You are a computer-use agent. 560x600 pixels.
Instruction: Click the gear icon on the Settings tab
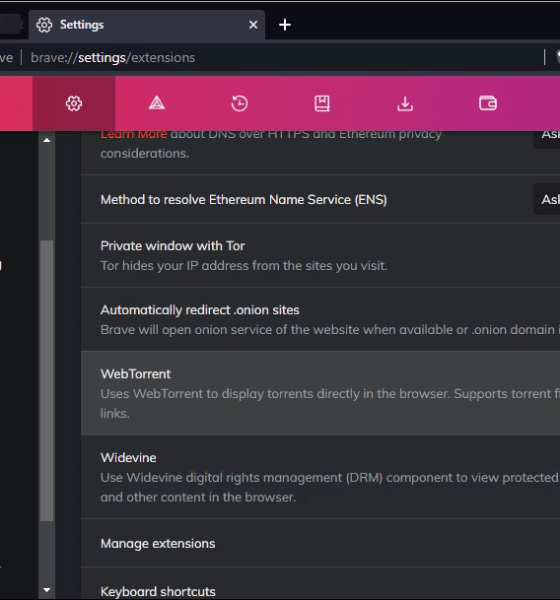click(44, 25)
